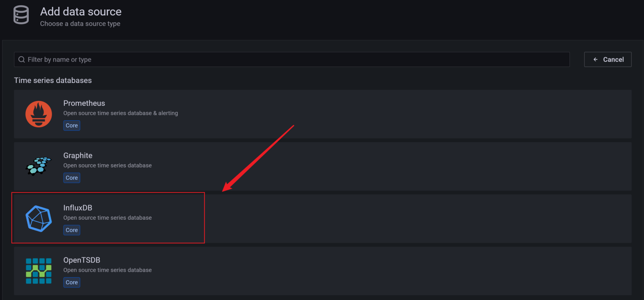
Task: Click the Add data source page title
Action: pyautogui.click(x=81, y=12)
